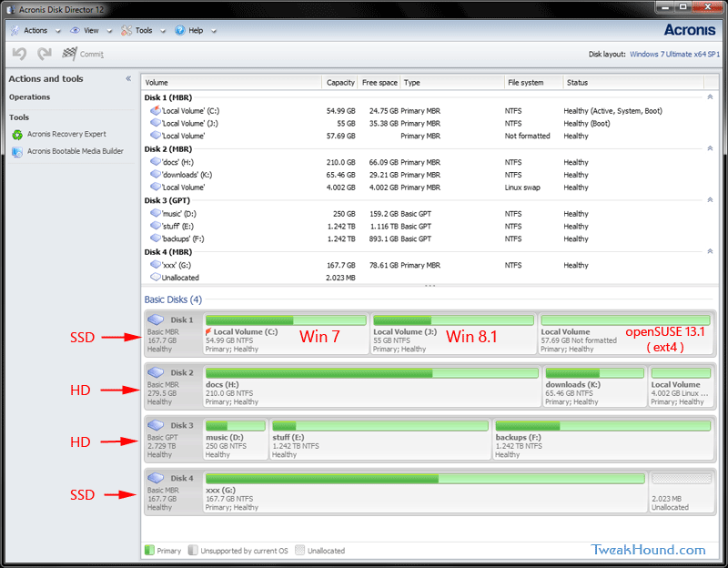Click the Commit checkered flag icon
Viewport: 728px width, 568px height.
(x=70, y=54)
